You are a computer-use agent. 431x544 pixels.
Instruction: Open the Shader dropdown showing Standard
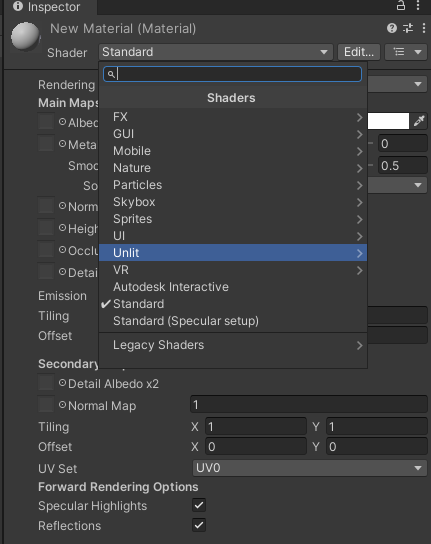click(216, 52)
